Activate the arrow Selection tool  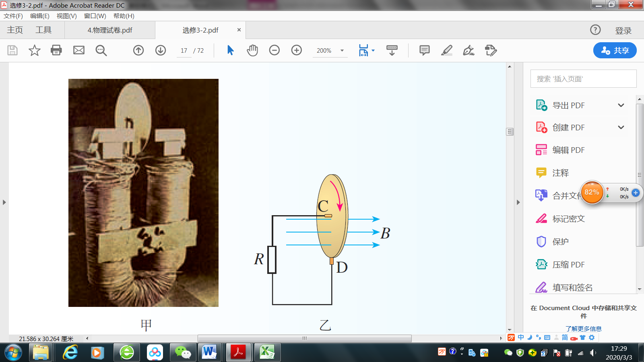230,50
